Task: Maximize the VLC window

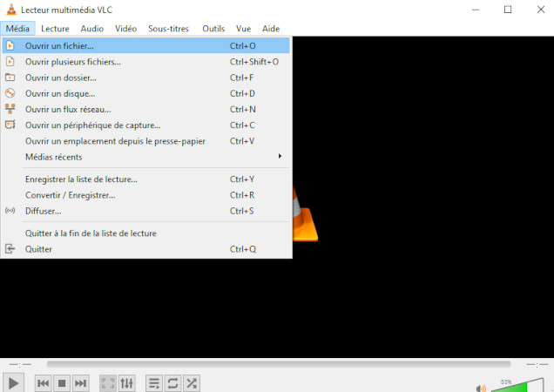Action: [508, 10]
